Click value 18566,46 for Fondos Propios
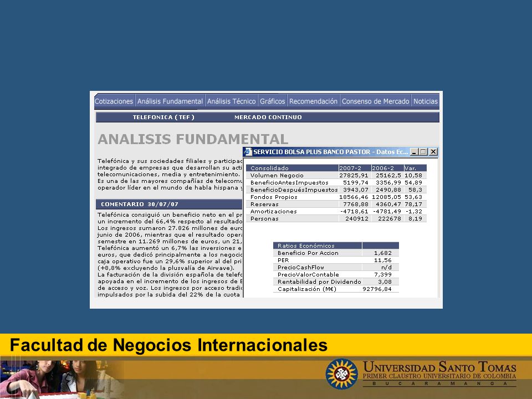This screenshot has height=399, width=532. (x=354, y=197)
